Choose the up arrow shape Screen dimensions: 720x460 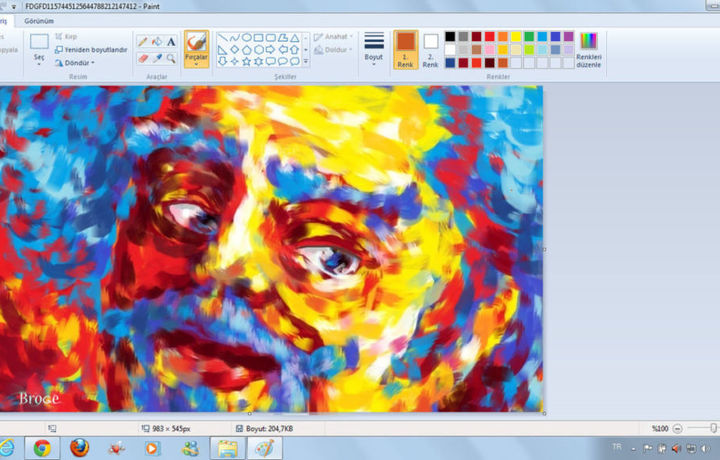295,50
